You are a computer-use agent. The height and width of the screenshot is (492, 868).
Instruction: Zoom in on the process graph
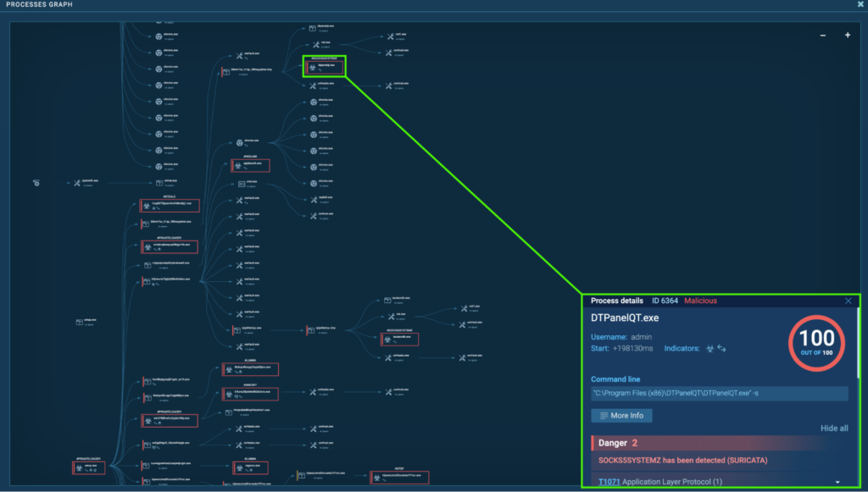[x=847, y=35]
